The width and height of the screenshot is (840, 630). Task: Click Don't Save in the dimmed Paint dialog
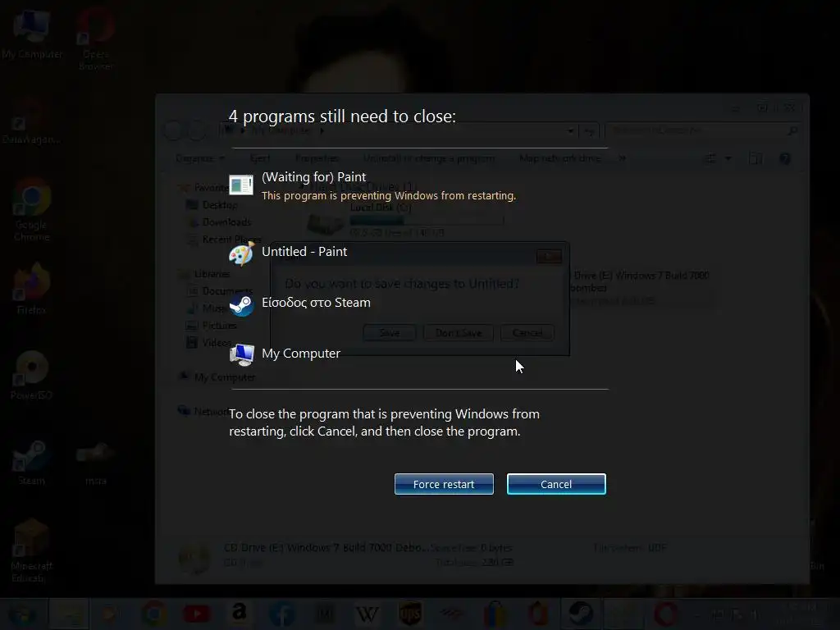point(459,333)
